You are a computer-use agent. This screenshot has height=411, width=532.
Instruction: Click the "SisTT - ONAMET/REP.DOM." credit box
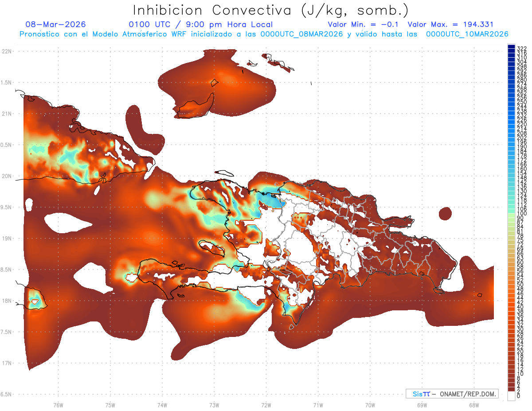coord(452,394)
